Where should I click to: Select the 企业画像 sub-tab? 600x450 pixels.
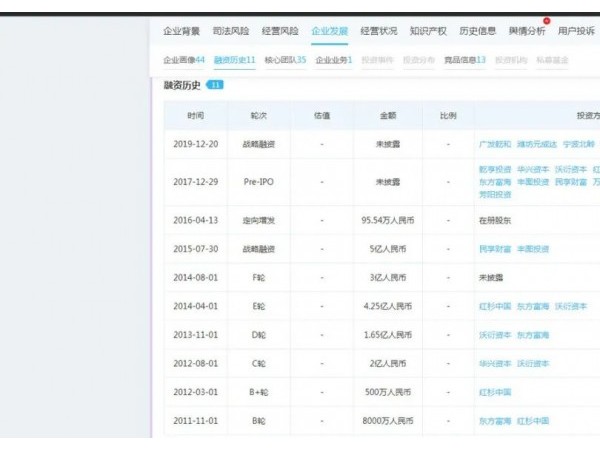pos(184,60)
